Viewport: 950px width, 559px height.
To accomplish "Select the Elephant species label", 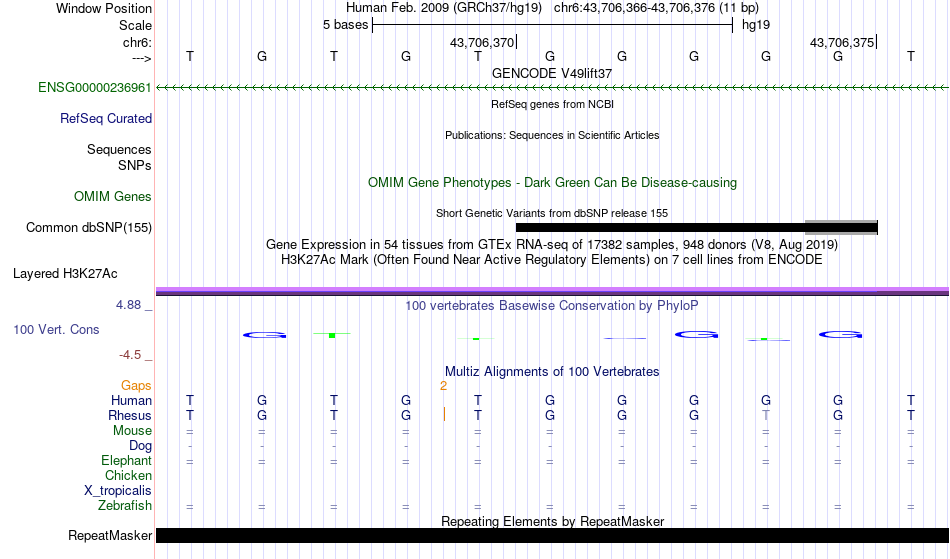I will pyautogui.click(x=126, y=461).
